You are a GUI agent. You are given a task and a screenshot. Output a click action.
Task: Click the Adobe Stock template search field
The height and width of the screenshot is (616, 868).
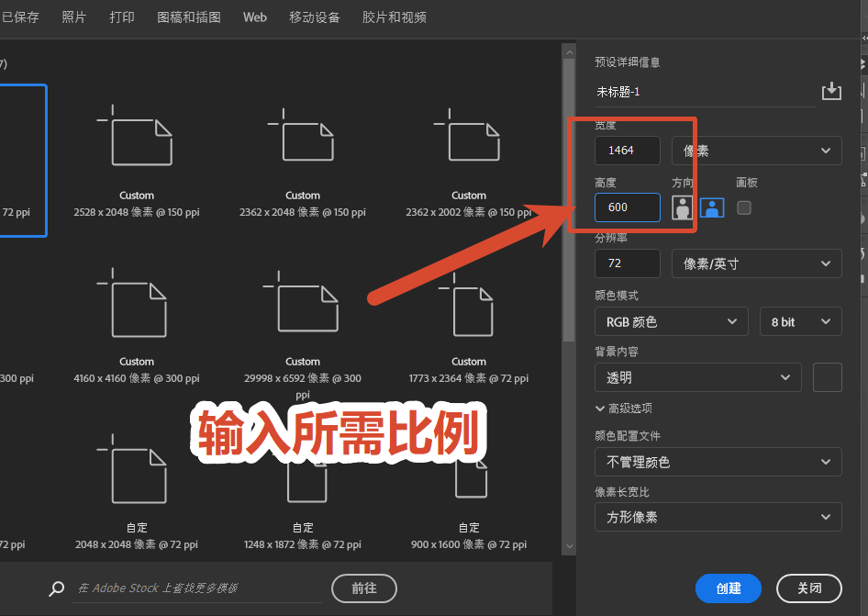pos(197,588)
